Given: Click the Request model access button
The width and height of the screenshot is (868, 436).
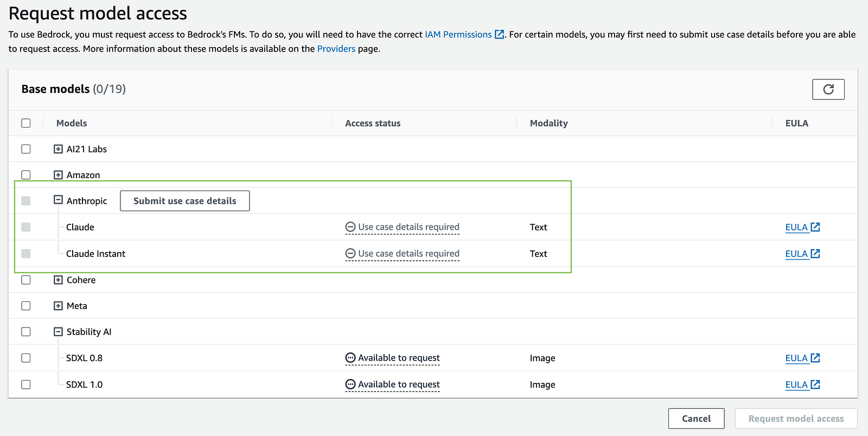Looking at the screenshot, I should (796, 419).
